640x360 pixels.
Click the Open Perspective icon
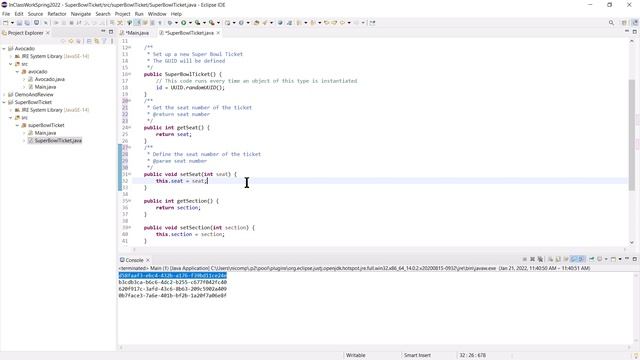(624, 23)
